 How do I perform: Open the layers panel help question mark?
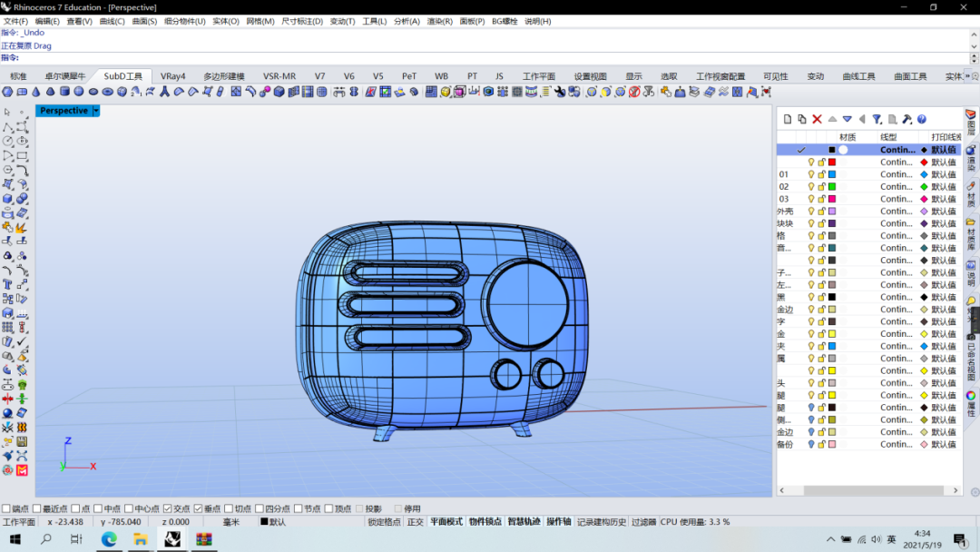(922, 119)
